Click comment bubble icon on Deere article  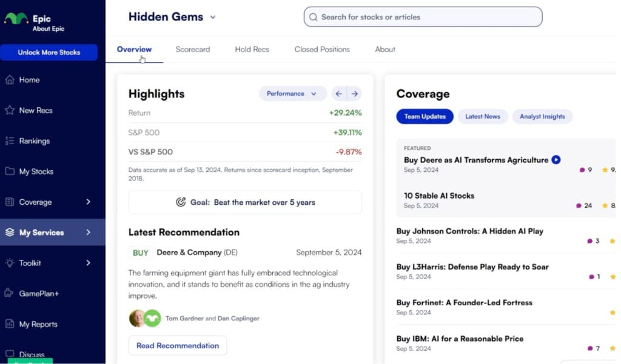tap(582, 170)
